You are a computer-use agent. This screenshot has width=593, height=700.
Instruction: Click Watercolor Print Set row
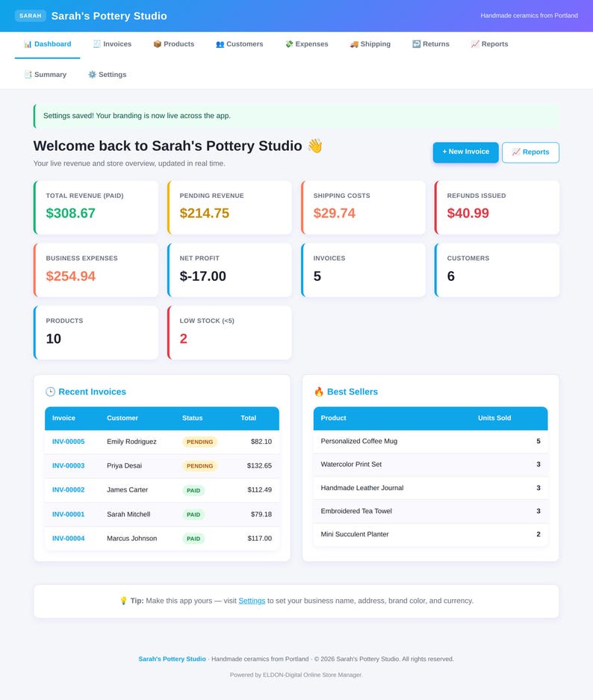431,464
